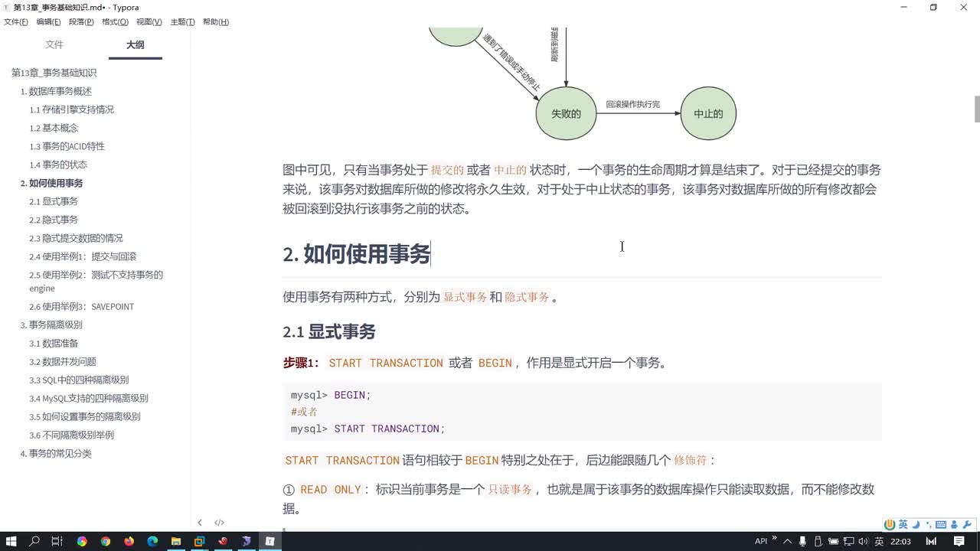Click the IME green U logo icon
Image resolution: width=980 pixels, height=551 pixels.
[890, 525]
